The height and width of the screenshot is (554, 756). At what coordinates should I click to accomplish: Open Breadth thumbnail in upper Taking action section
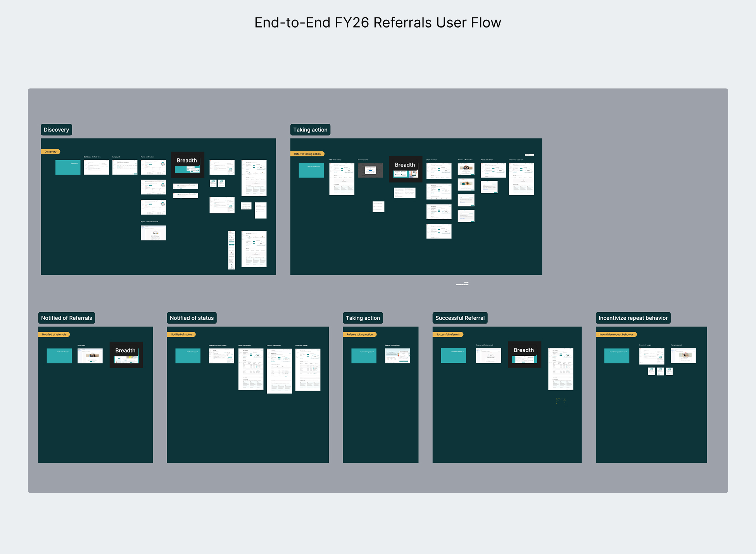pos(406,169)
